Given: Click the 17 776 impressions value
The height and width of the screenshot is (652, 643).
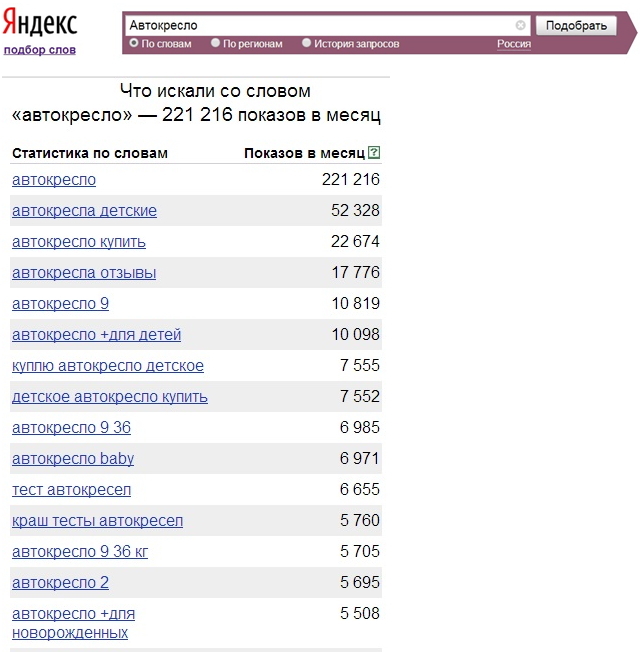Looking at the screenshot, I should click(356, 272).
